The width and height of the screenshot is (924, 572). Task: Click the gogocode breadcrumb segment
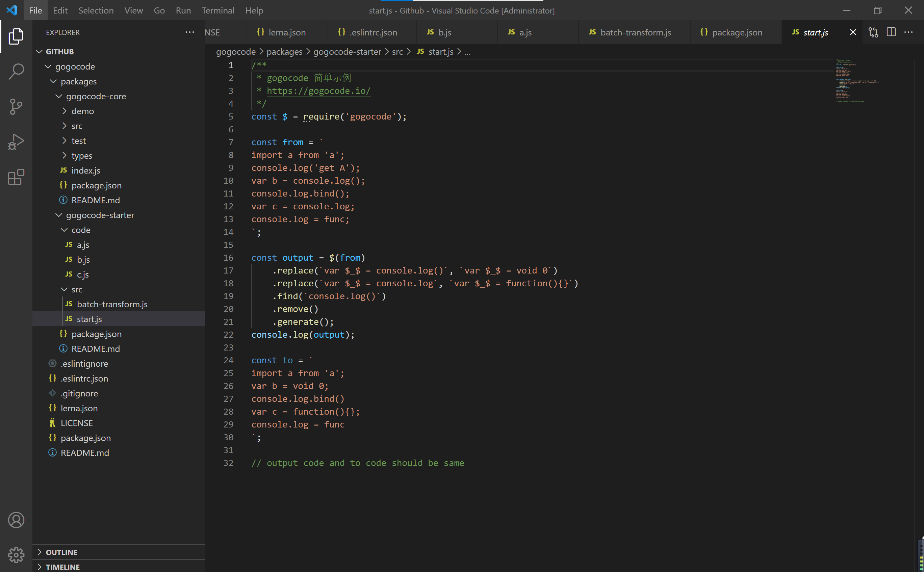tap(236, 52)
